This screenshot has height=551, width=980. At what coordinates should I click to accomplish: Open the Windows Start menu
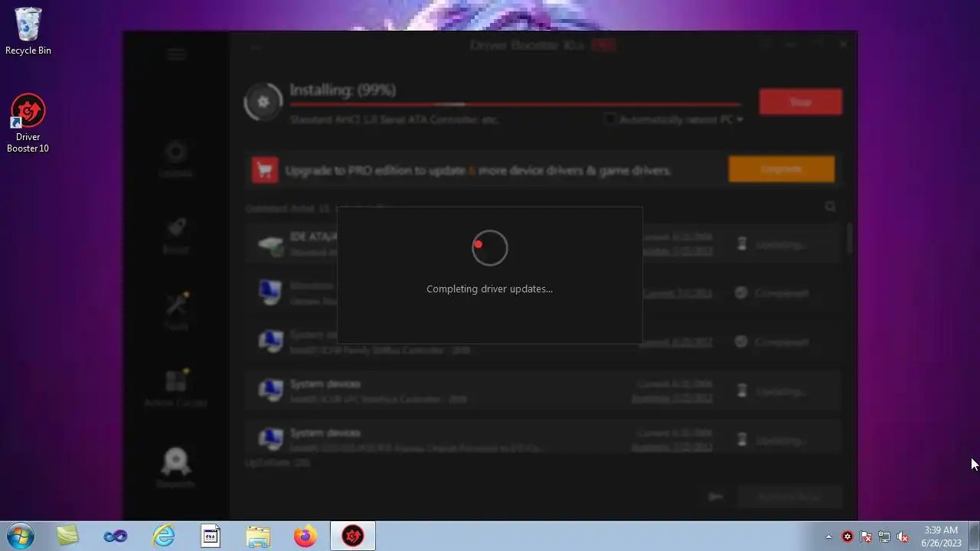pyautogui.click(x=21, y=536)
